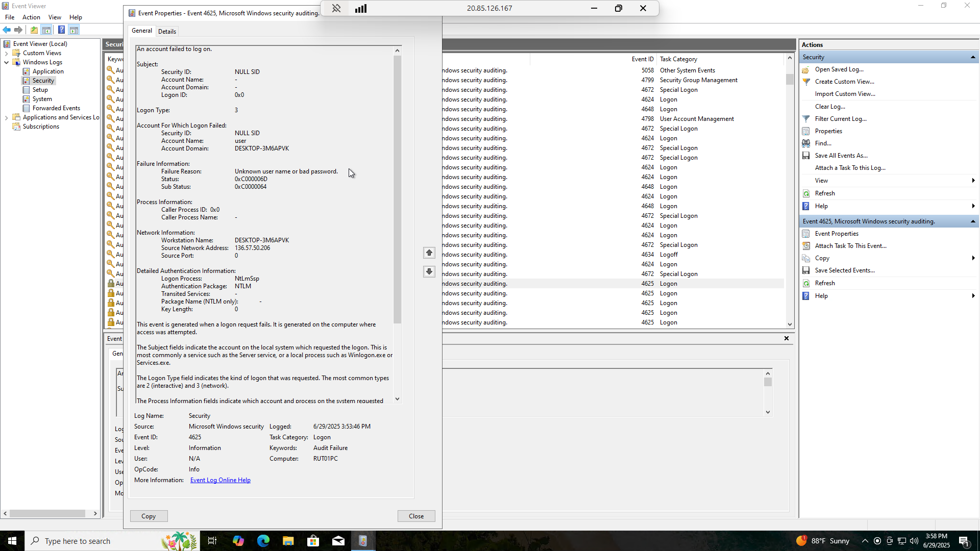Click the Find action

pyautogui.click(x=823, y=143)
